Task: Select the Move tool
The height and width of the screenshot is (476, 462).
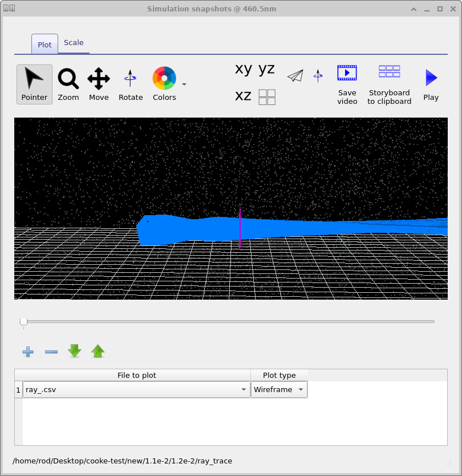Action: point(99,84)
